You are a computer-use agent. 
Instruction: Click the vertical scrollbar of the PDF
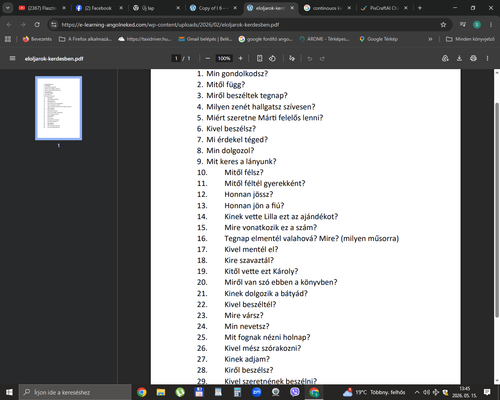click(x=497, y=210)
